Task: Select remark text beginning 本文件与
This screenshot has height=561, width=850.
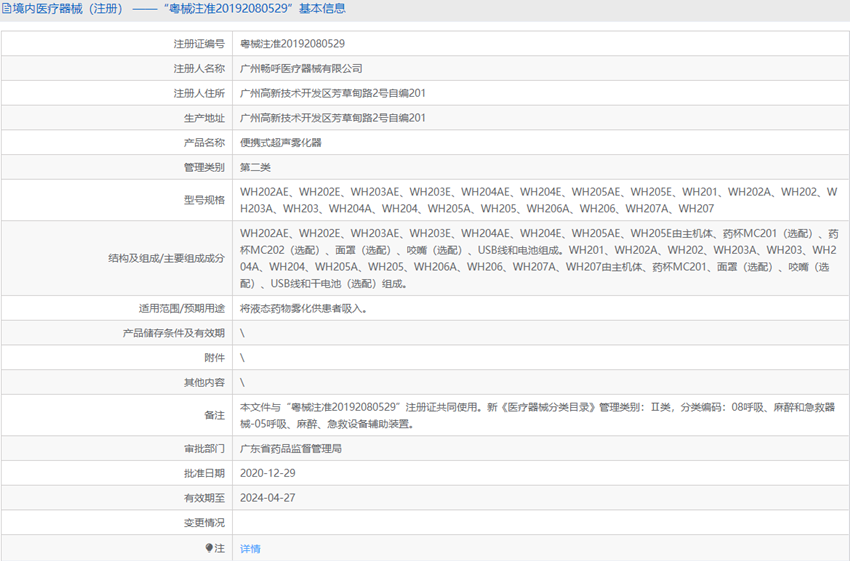Action: [538, 415]
